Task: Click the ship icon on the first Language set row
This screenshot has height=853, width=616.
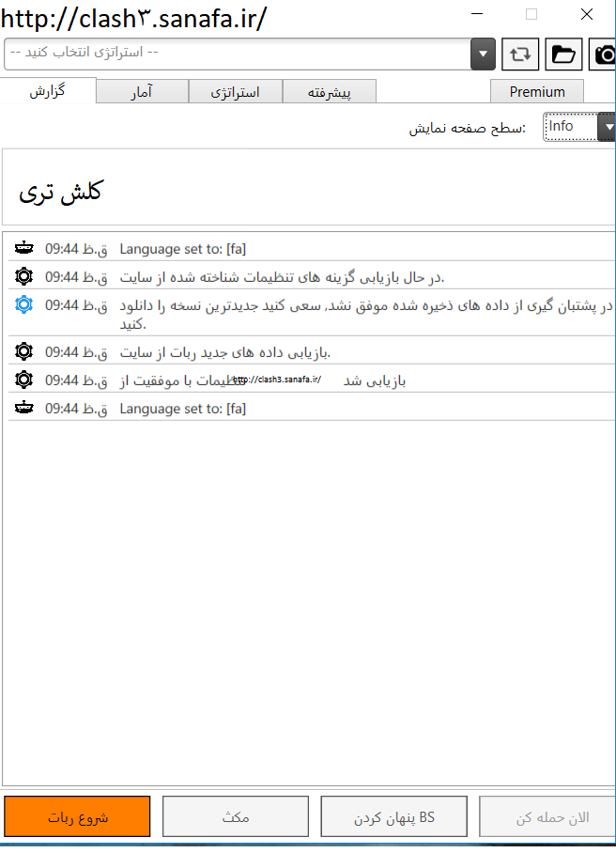Action: 23,248
